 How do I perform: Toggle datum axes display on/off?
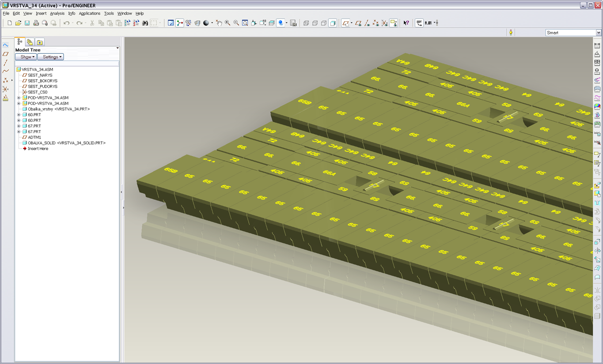click(367, 23)
